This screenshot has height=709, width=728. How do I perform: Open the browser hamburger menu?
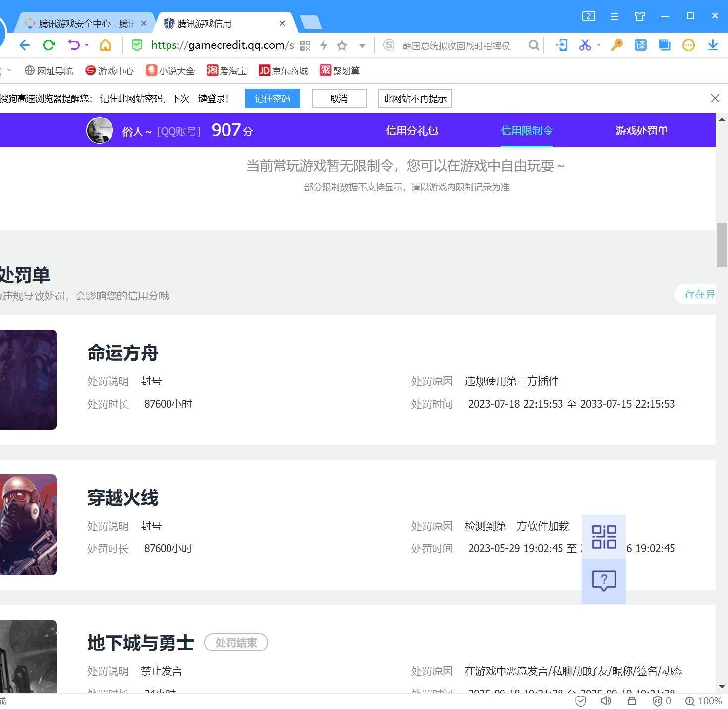[x=614, y=16]
